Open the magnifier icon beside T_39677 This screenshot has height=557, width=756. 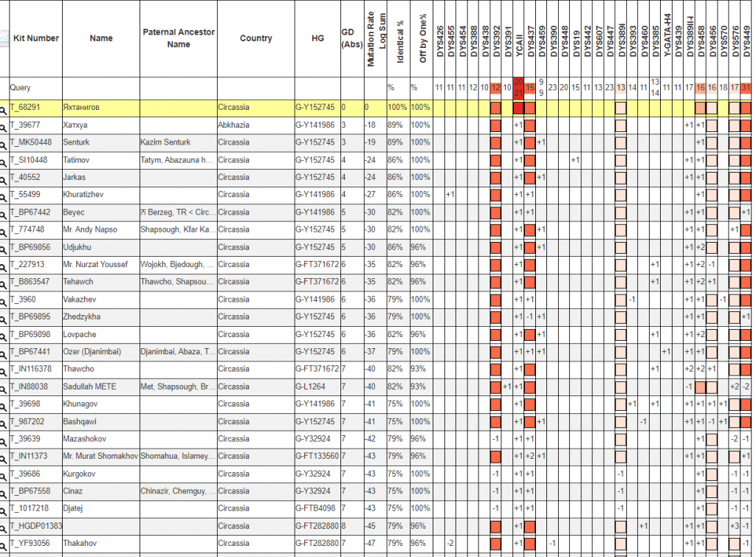pyautogui.click(x=4, y=126)
